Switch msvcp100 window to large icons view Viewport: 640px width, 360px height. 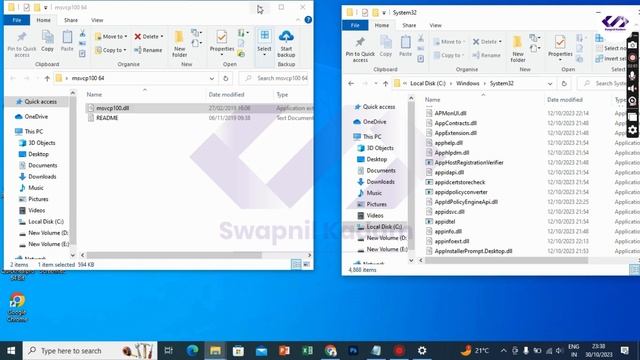(307, 264)
